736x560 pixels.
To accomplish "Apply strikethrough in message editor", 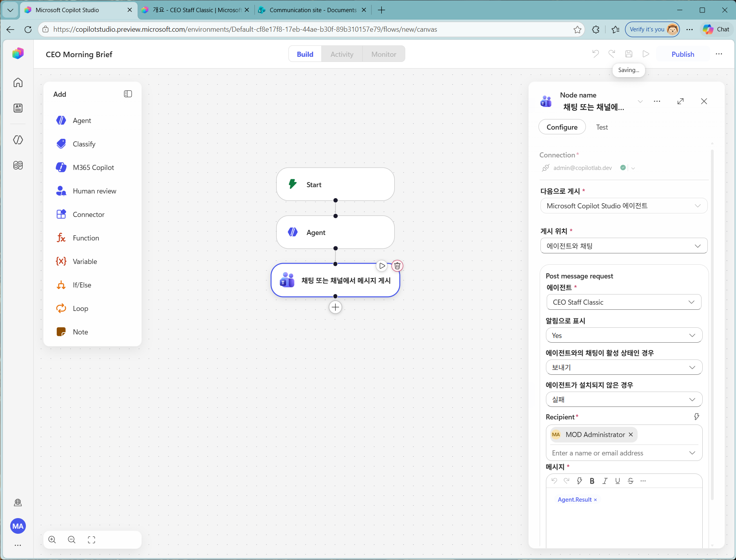I will (x=631, y=481).
